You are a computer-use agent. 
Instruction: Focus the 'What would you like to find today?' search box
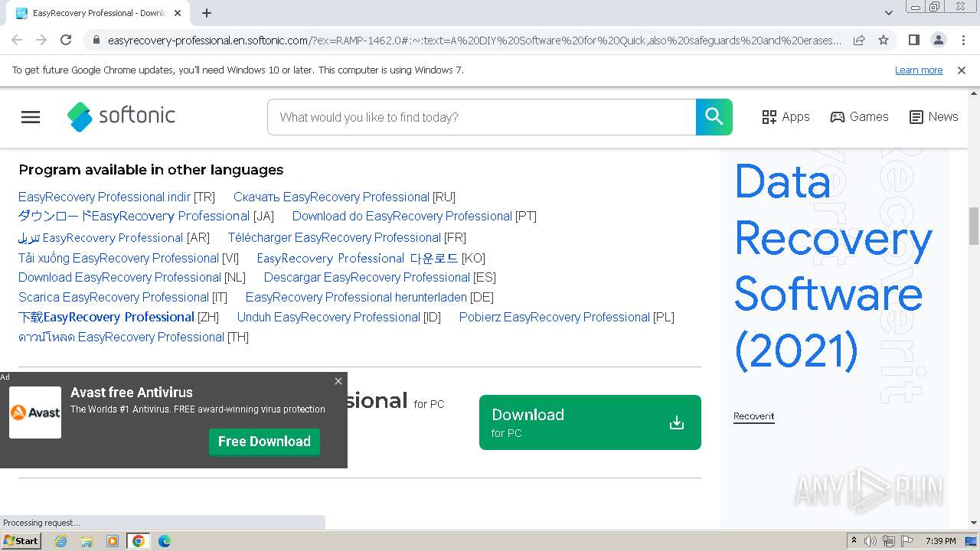pos(482,117)
